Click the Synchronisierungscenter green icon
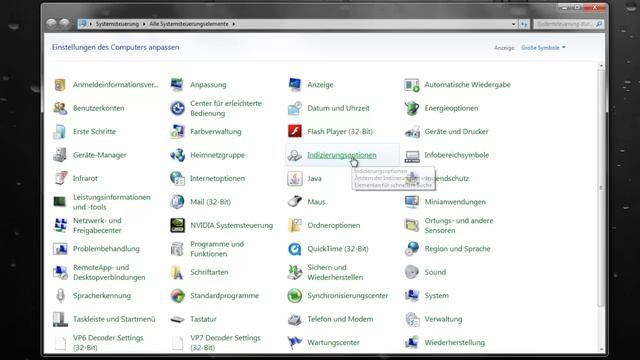The width and height of the screenshot is (640, 360). pyautogui.click(x=294, y=296)
